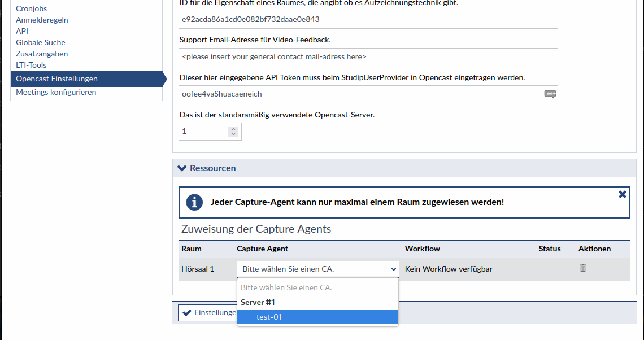This screenshot has width=644, height=340.
Task: Select test-01 from the capture agent list
Action: [x=318, y=317]
